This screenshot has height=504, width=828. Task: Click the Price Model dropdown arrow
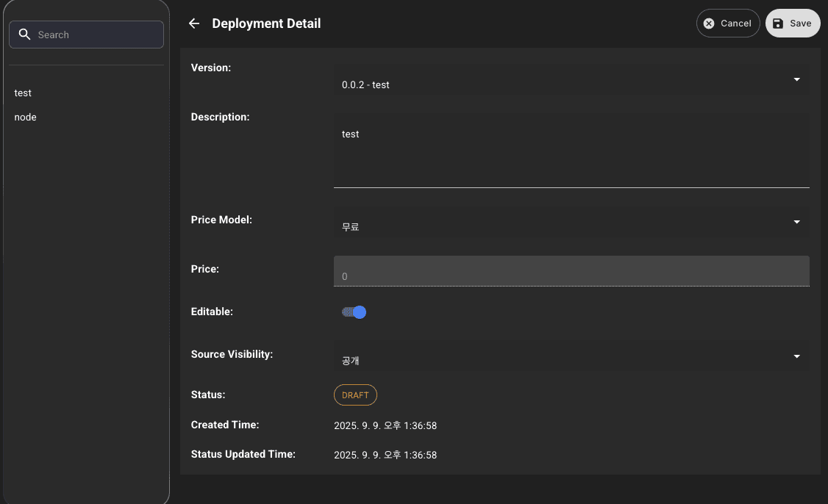(797, 222)
